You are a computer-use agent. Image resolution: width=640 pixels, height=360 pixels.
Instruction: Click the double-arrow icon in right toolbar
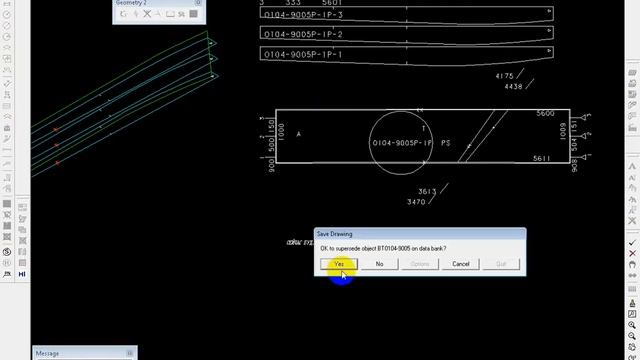click(632, 276)
